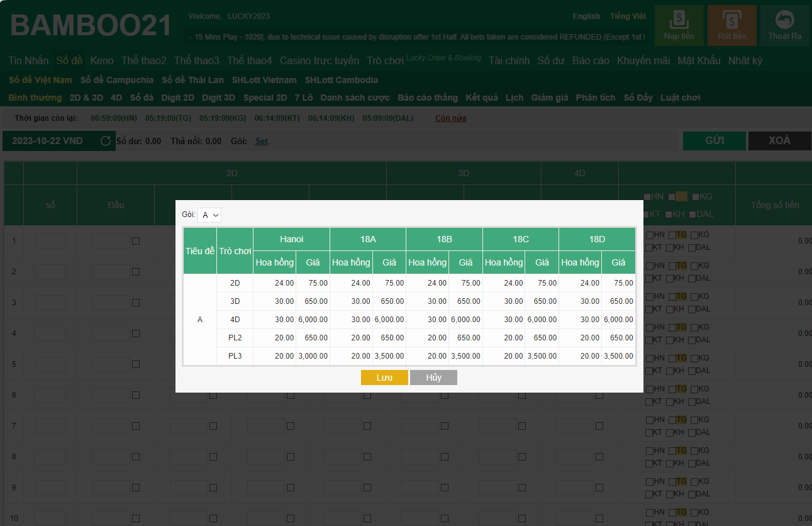Click the refresh icon beside 2023-10-22 VND

(106, 141)
